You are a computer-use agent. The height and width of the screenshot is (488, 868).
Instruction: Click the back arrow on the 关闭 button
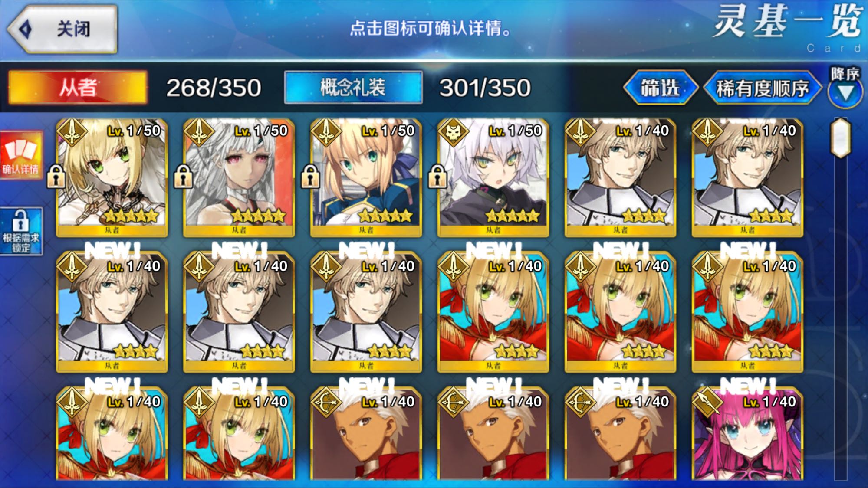pyautogui.click(x=26, y=29)
